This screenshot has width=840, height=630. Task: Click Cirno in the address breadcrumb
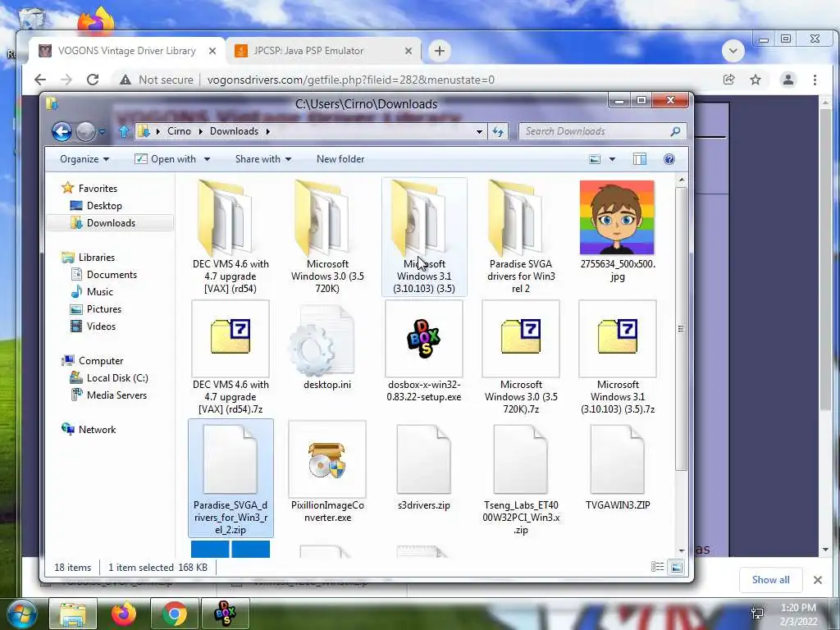point(179,131)
